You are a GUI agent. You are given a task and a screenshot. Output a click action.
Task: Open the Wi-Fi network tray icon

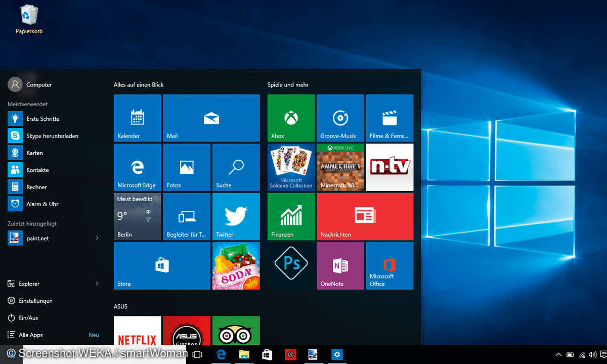pos(582,355)
